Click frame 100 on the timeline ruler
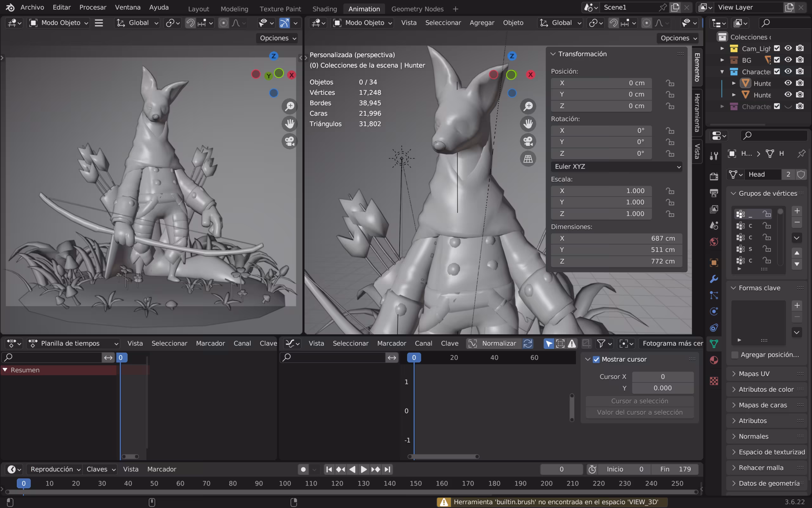 (x=285, y=484)
